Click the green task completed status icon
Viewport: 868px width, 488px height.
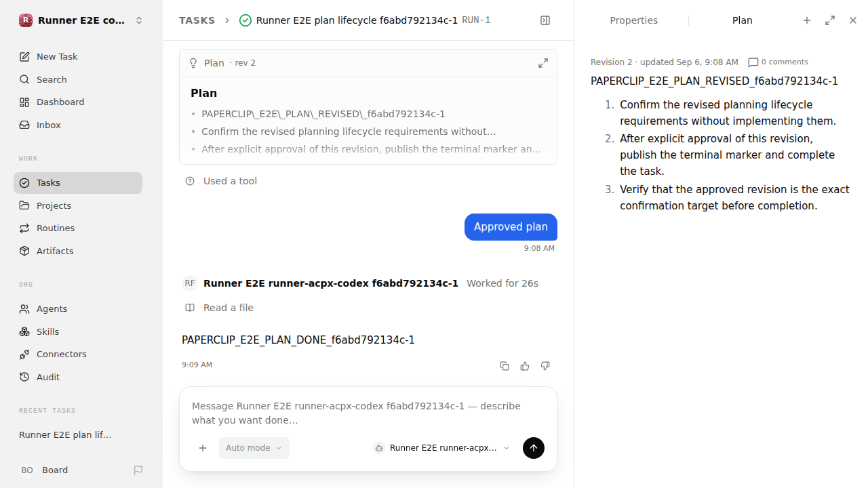coord(245,20)
